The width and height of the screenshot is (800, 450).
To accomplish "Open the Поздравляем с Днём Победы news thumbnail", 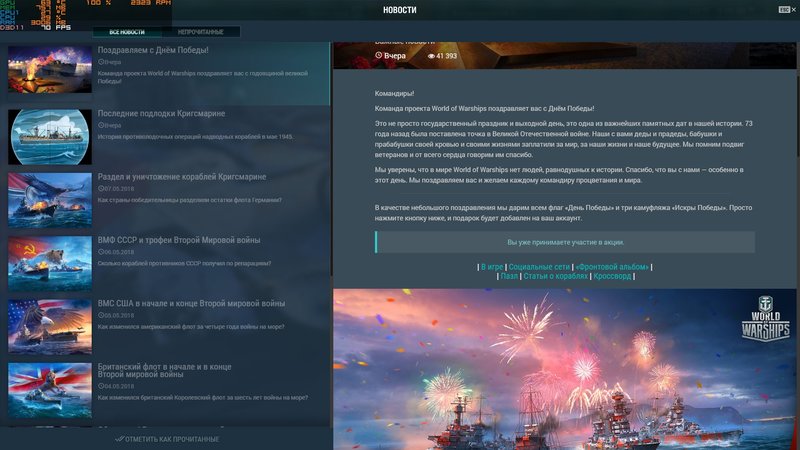I will click(x=50, y=69).
